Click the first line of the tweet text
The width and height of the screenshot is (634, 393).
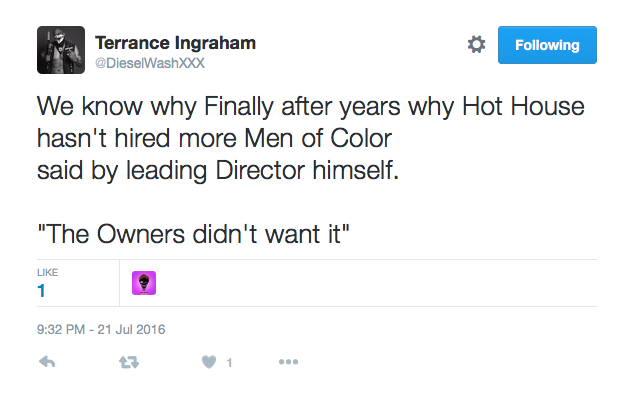311,107
